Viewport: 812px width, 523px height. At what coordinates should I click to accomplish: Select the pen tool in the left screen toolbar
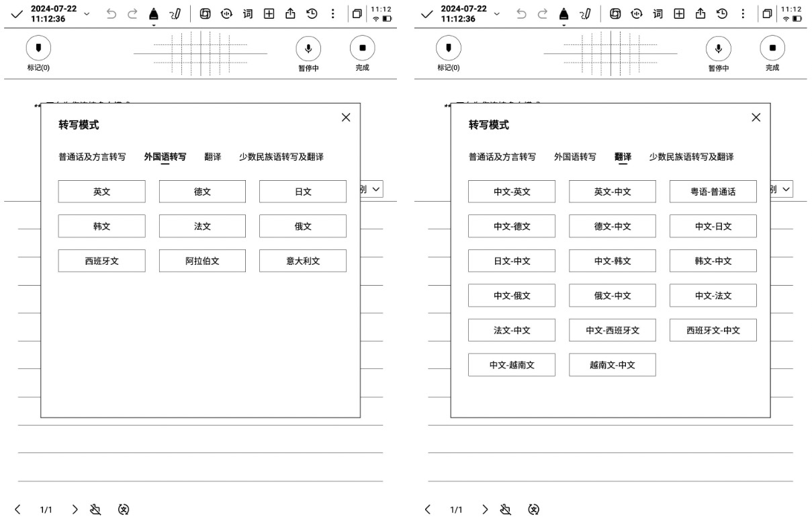pyautogui.click(x=154, y=14)
